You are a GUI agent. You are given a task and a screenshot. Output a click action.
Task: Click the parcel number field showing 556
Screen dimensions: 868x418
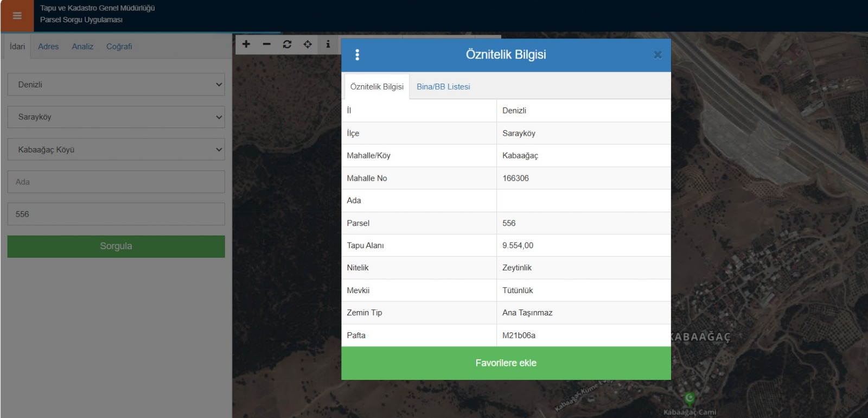click(x=116, y=214)
